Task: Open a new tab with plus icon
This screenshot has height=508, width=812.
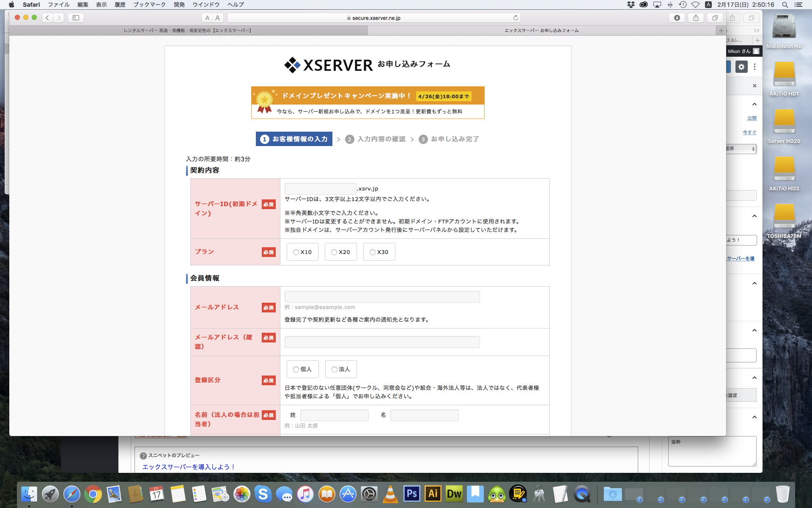Action: [x=721, y=30]
